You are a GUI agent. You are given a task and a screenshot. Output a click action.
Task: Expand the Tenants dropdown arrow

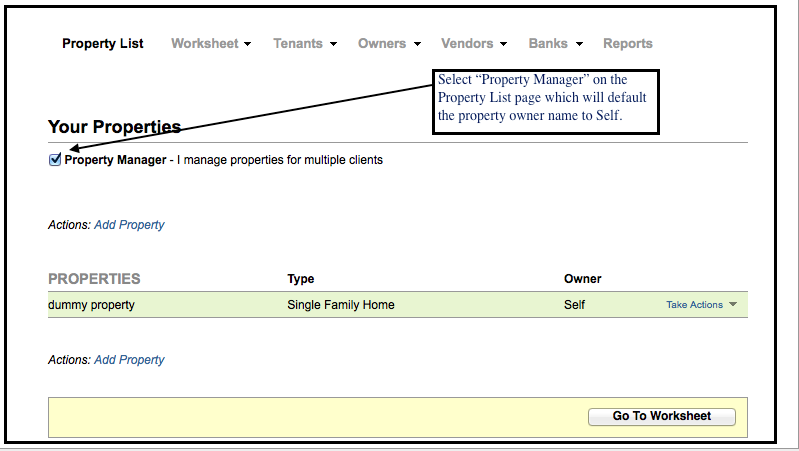click(x=333, y=44)
